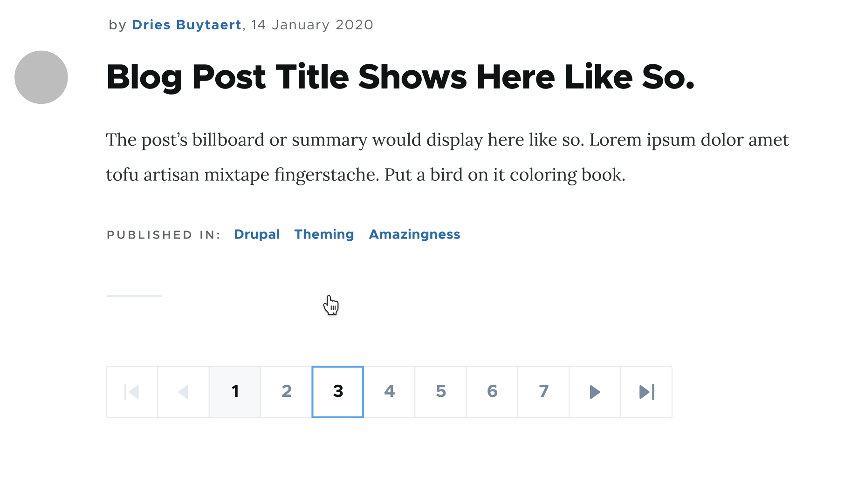This screenshot has height=504, width=851.
Task: Click the 14 January 2020 date
Action: 312,25
